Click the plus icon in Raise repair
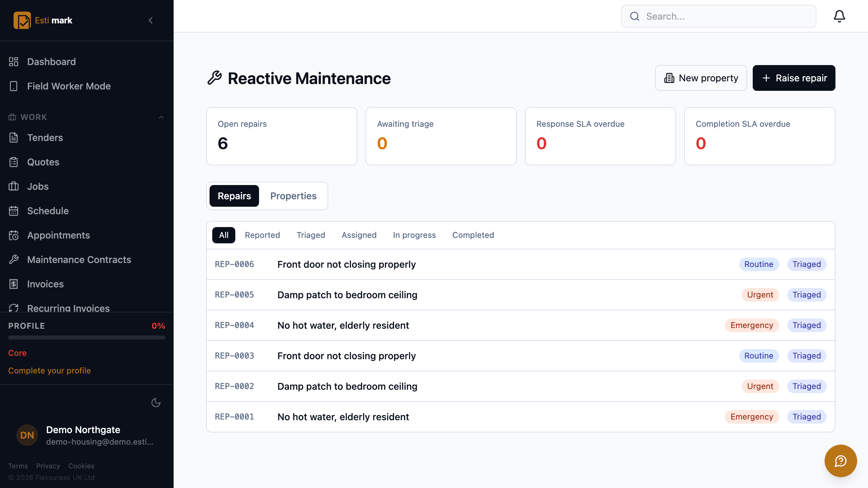This screenshot has width=868, height=488. (766, 78)
